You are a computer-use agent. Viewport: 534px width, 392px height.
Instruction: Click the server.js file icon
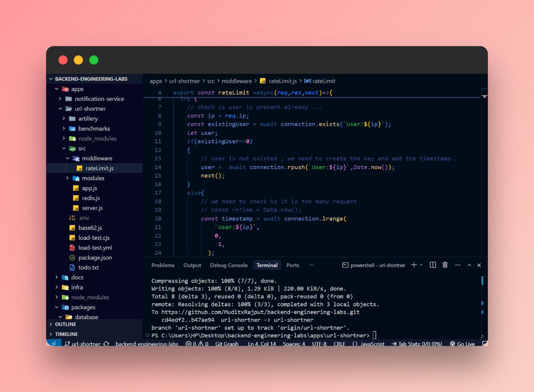coord(76,208)
